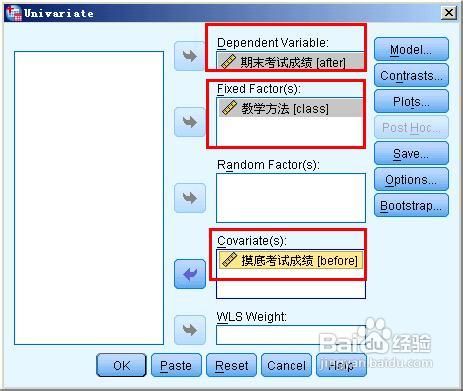Open the Options... dialog
Viewport: 463px width, 391px height.
pos(411,179)
